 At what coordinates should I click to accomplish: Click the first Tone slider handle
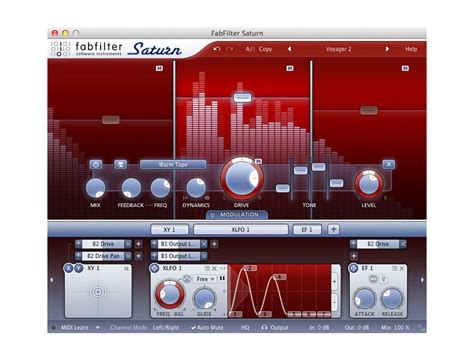[x=283, y=188]
